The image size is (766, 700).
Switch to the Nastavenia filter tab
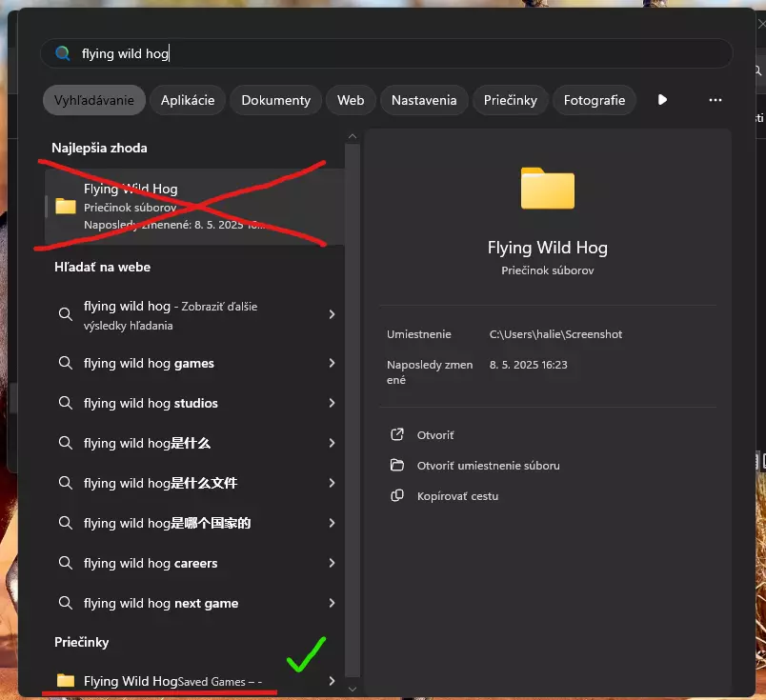coord(424,100)
